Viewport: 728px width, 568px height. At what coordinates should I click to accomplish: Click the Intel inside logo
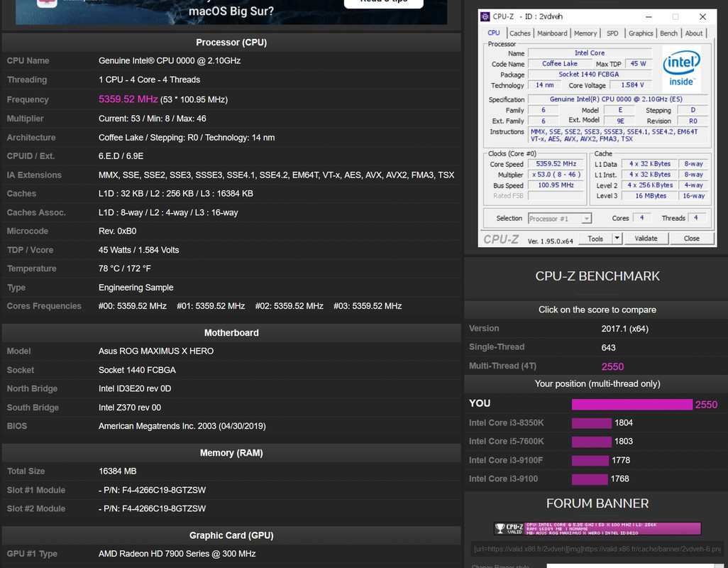(681, 68)
